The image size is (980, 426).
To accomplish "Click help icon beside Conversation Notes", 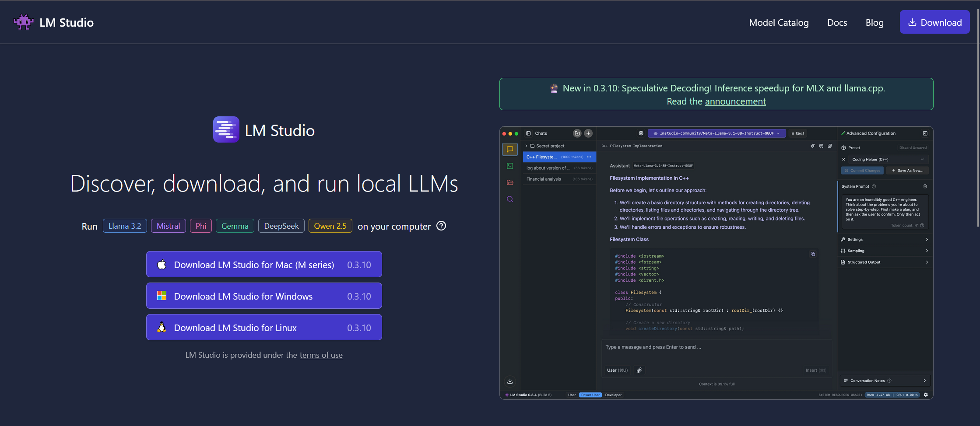I will click(x=889, y=381).
